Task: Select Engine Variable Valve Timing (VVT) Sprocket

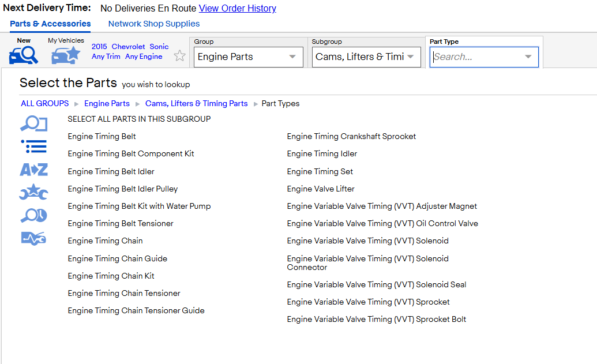Action: pyautogui.click(x=368, y=302)
